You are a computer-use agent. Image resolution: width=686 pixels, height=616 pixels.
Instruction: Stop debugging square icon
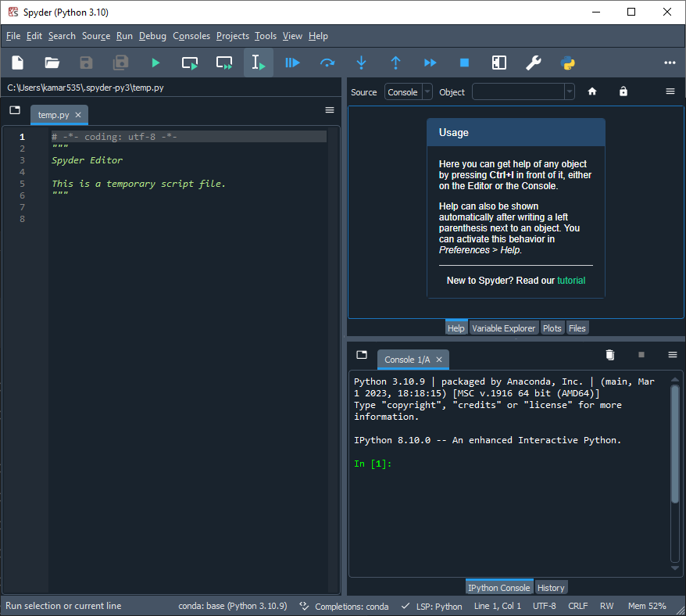(x=465, y=63)
